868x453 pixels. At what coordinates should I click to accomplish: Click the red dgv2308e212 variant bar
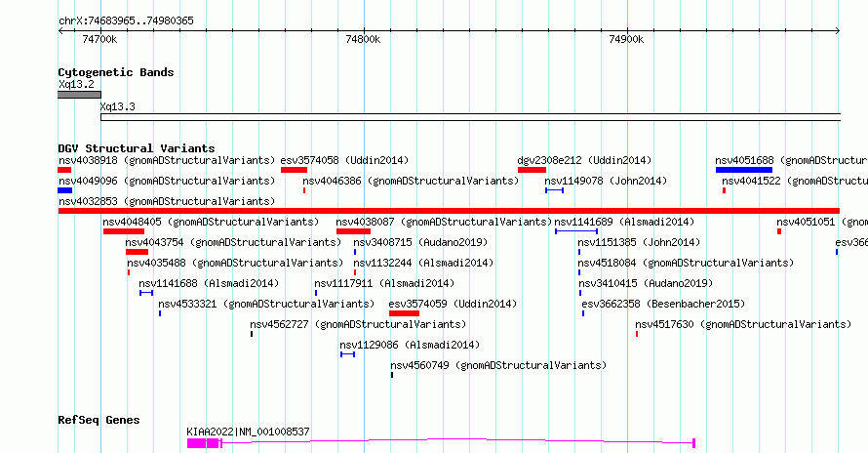pyautogui.click(x=532, y=170)
